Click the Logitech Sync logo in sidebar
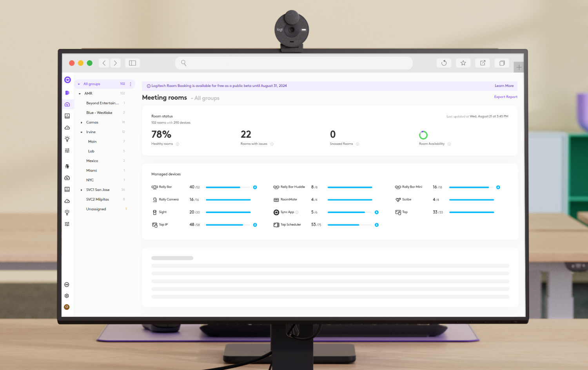 tap(67, 80)
